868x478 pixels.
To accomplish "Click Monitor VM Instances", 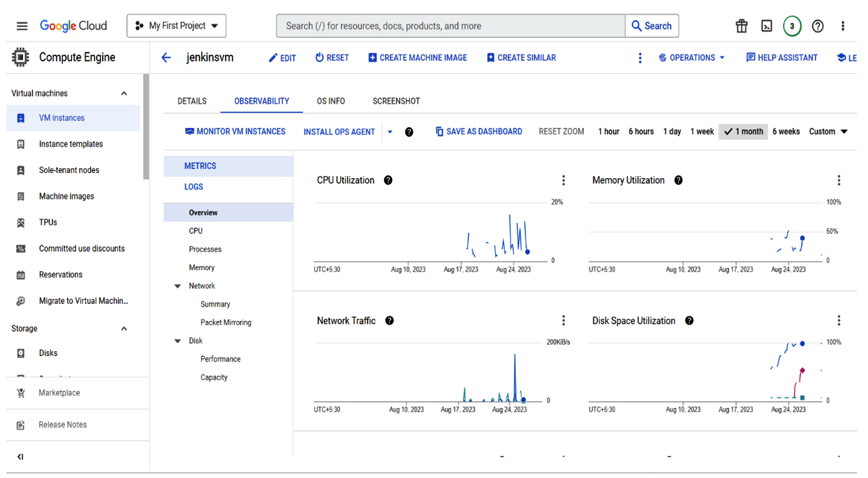I will [x=235, y=132].
